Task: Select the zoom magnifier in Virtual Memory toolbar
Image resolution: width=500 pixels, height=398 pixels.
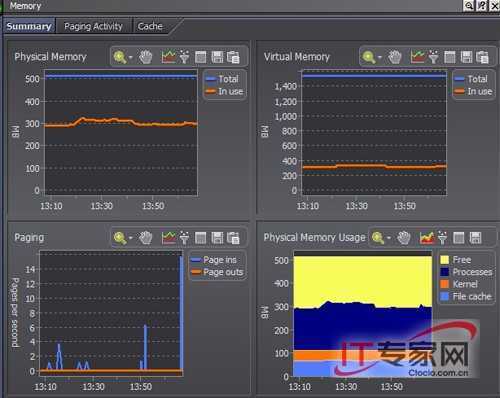Action: [369, 57]
